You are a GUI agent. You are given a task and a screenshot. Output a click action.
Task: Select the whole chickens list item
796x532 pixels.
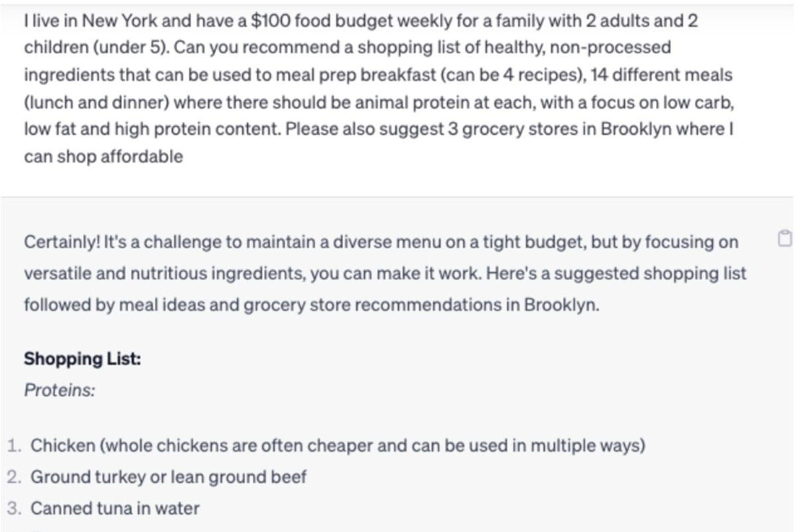338,445
